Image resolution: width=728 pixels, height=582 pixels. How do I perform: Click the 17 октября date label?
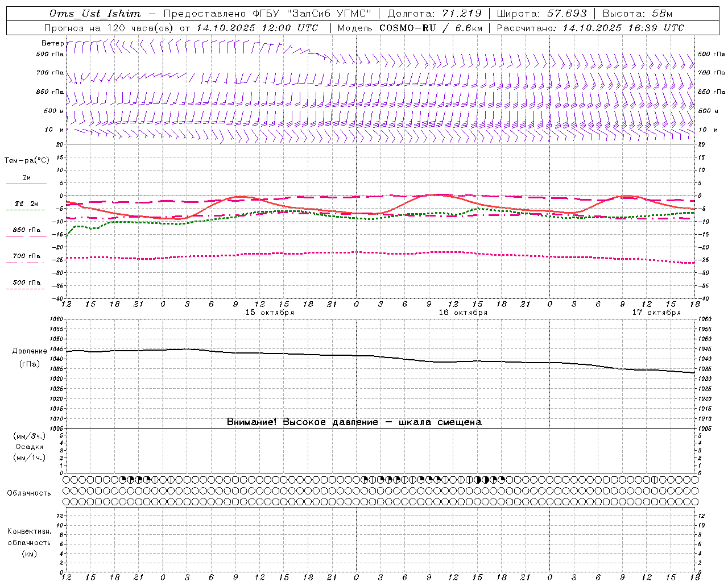pyautogui.click(x=656, y=313)
